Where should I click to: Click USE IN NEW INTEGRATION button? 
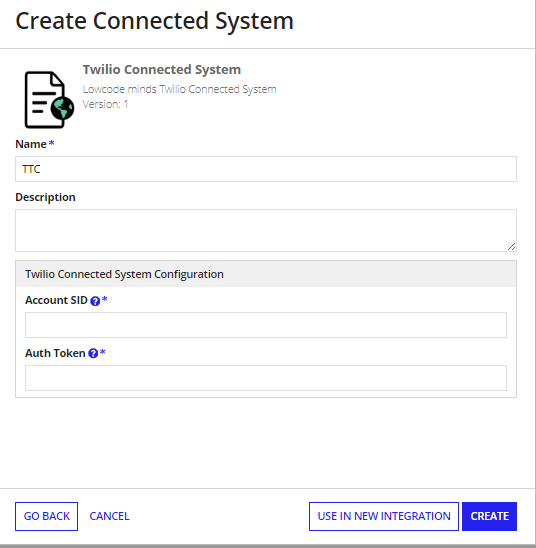coord(384,516)
